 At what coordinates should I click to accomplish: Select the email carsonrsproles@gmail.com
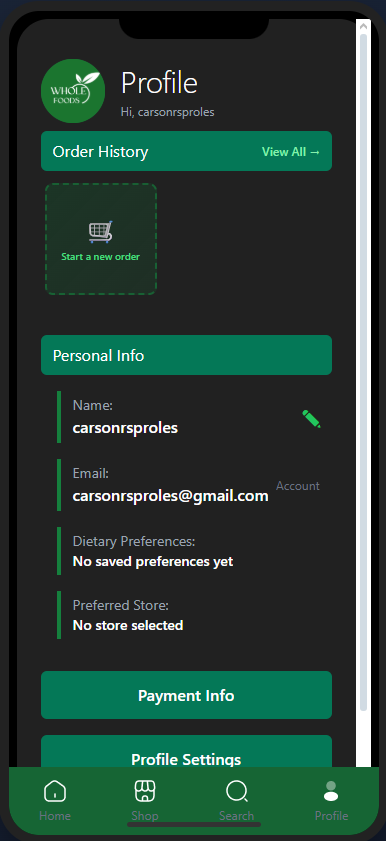click(170, 496)
